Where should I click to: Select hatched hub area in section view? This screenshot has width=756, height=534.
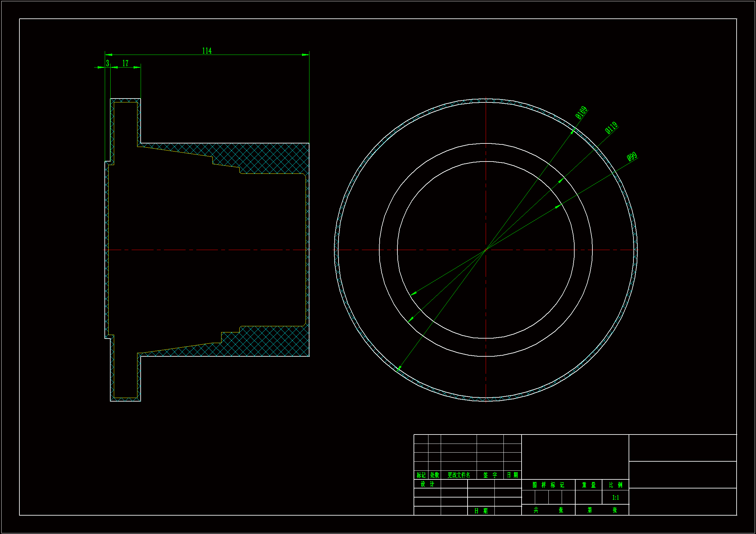(273, 158)
